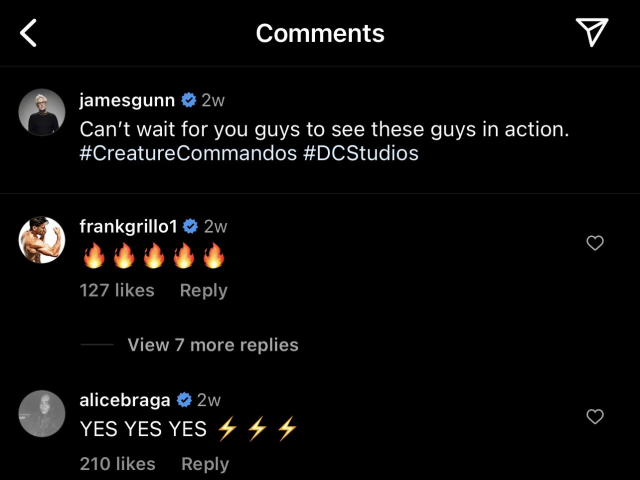Tap the jamesgunn username
This screenshot has height=480, width=640.
(125, 100)
